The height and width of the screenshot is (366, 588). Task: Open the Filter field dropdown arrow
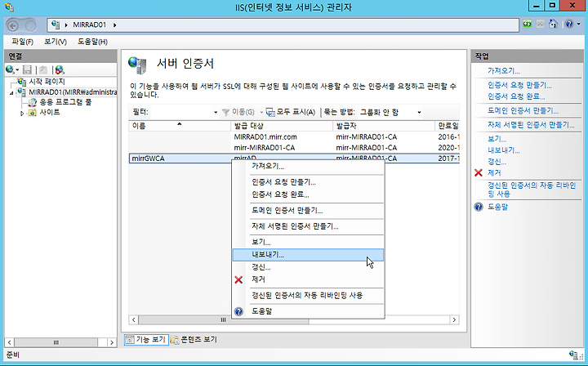pyautogui.click(x=216, y=112)
